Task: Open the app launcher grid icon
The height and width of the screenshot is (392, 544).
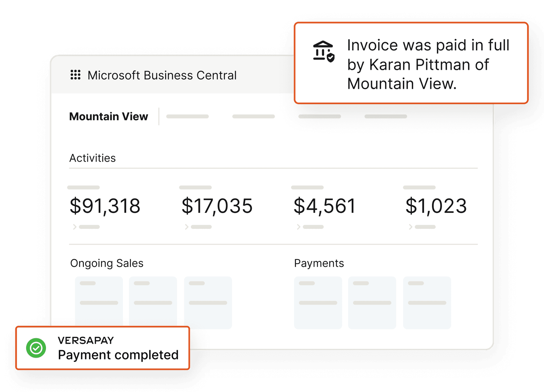Action: 75,75
